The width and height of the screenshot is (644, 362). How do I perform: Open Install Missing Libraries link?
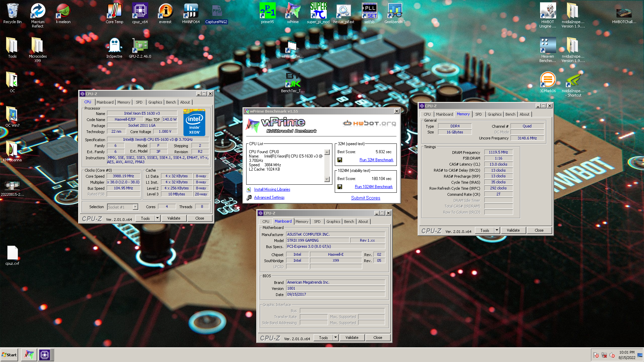272,189
